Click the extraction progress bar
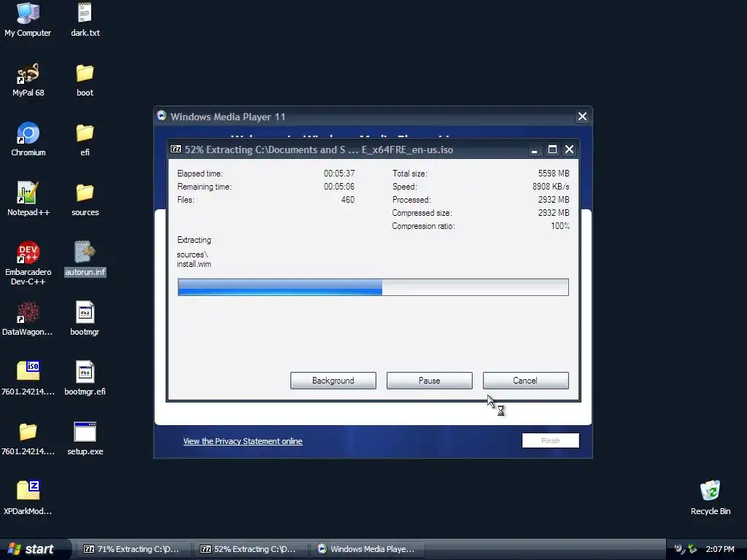The image size is (747, 560). pyautogui.click(x=373, y=287)
